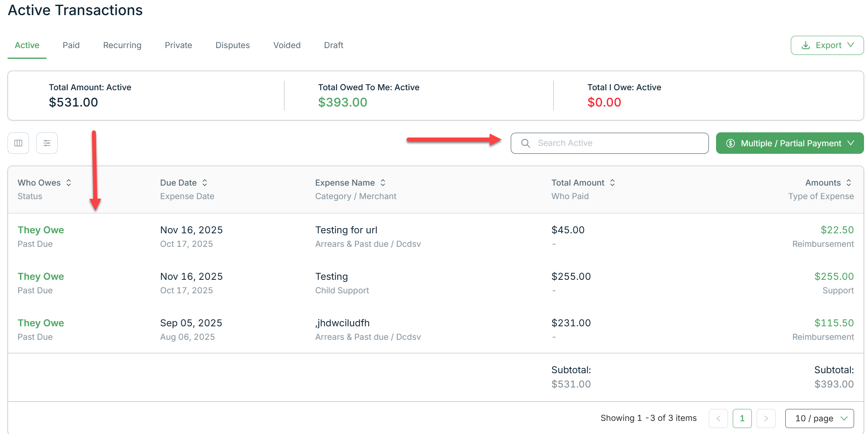Switch to the Recurring tab
The width and height of the screenshot is (868, 434).
[x=122, y=45]
